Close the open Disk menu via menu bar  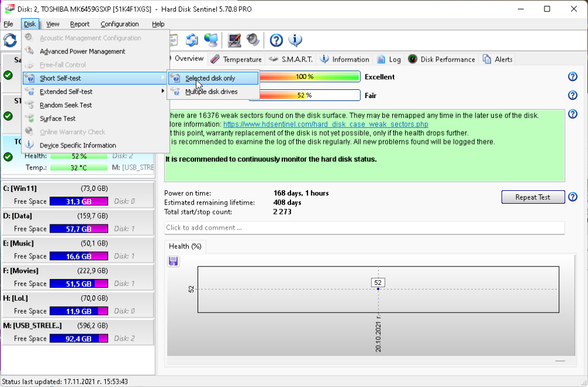29,24
